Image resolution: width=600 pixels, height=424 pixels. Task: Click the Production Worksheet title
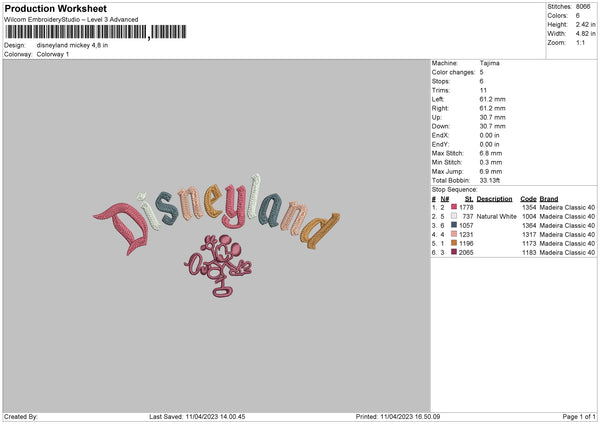(55, 8)
